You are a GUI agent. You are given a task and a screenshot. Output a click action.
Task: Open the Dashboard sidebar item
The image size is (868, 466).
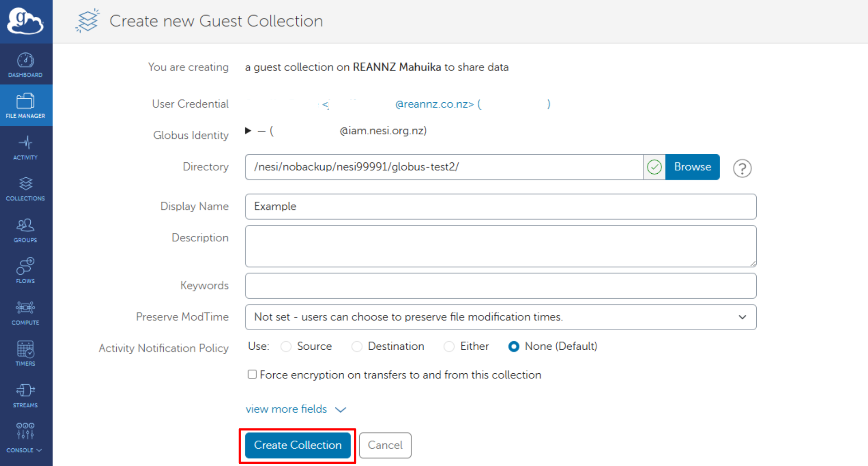pos(26,65)
